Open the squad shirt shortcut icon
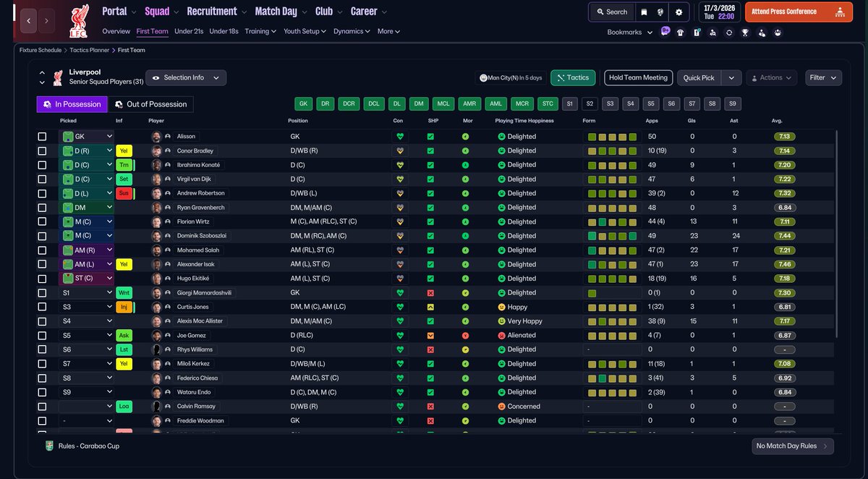This screenshot has height=479, width=868. click(681, 33)
